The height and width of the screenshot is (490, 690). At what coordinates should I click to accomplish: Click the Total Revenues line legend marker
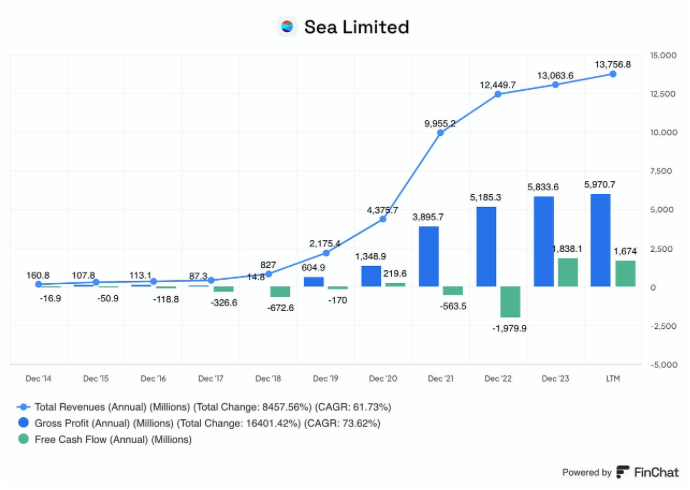(23, 407)
